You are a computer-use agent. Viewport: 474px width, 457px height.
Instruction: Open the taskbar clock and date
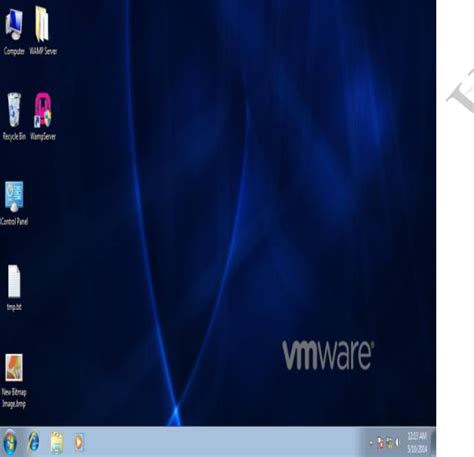tap(417, 442)
